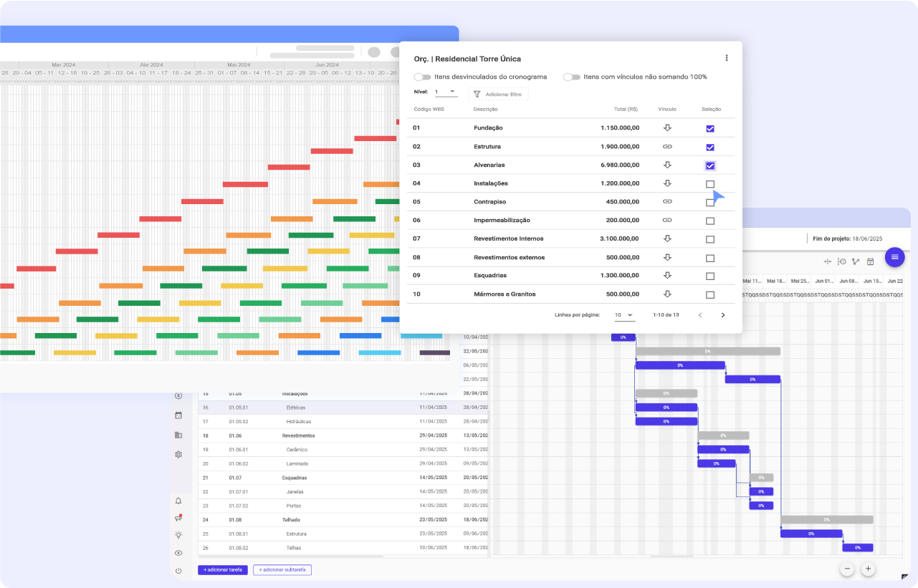Check the Revestimentos Internos selection checkbox
This screenshot has height=588, width=918.
pyautogui.click(x=710, y=239)
